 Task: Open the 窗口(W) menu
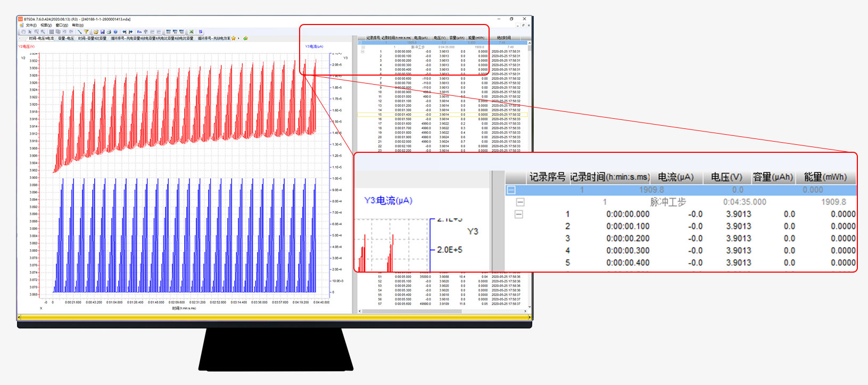[62, 25]
